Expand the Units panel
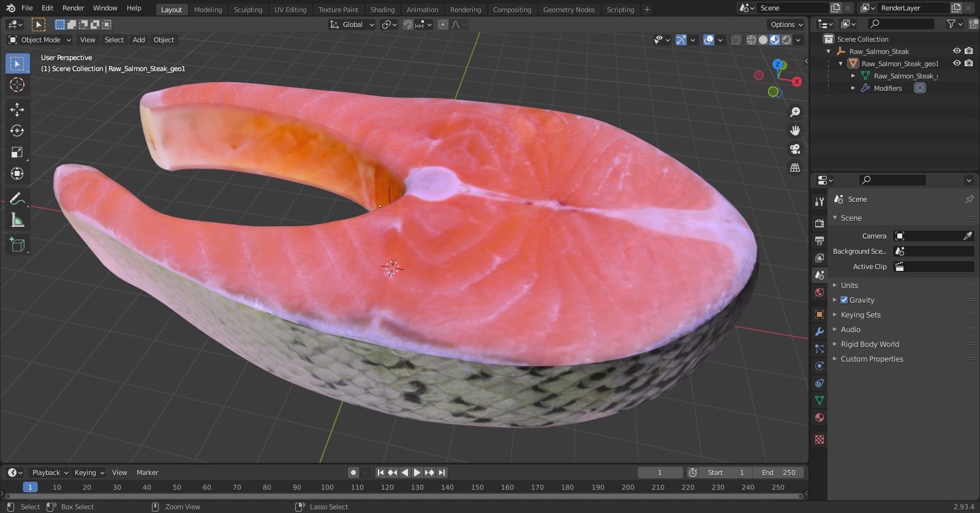 (849, 285)
